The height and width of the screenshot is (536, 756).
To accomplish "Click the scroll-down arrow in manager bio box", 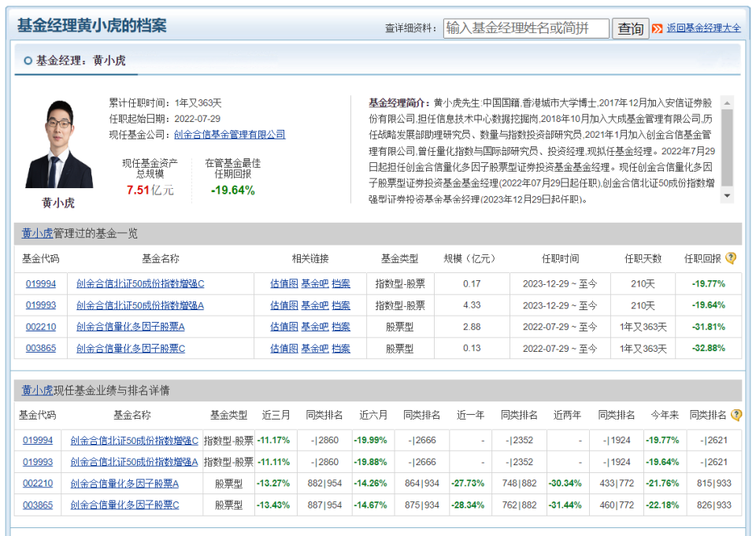I will (x=727, y=196).
